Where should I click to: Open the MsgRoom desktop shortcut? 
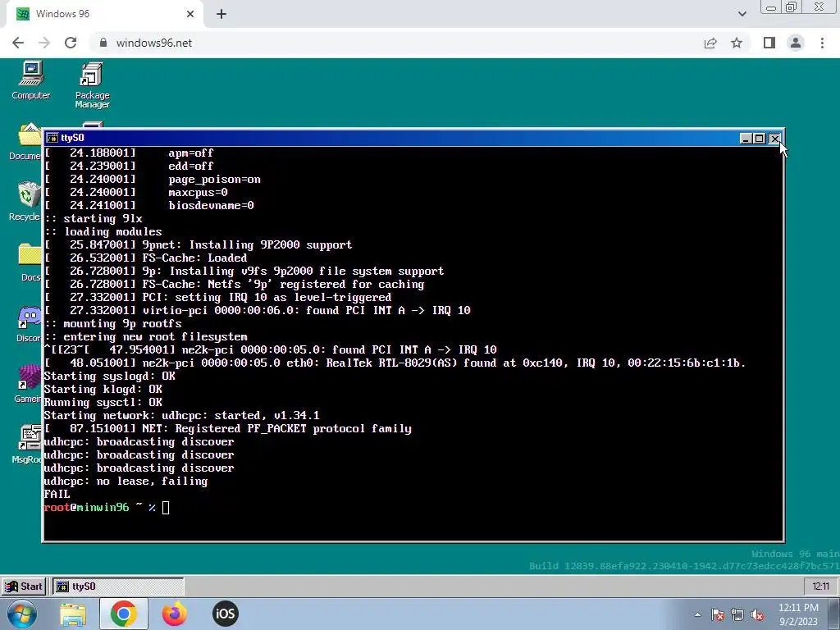pos(28,444)
